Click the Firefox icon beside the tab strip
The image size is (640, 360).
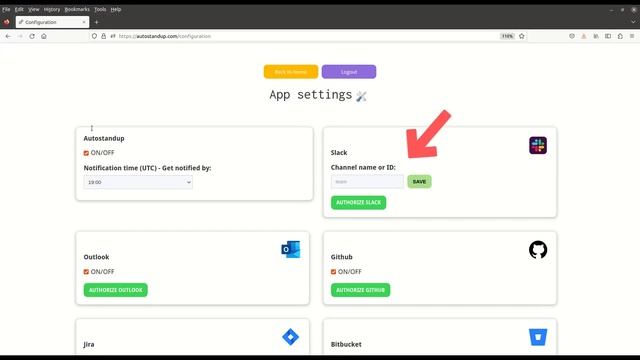tap(7, 22)
